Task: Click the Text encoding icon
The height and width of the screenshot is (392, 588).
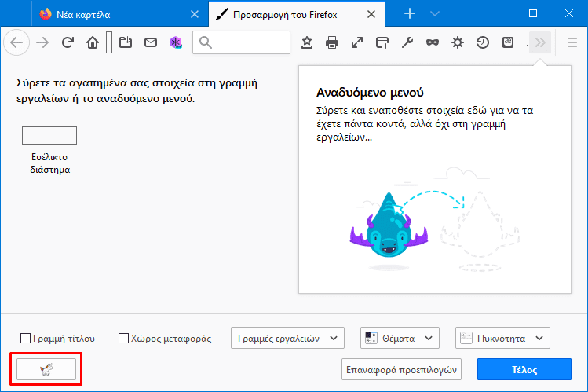Action: coord(508,42)
